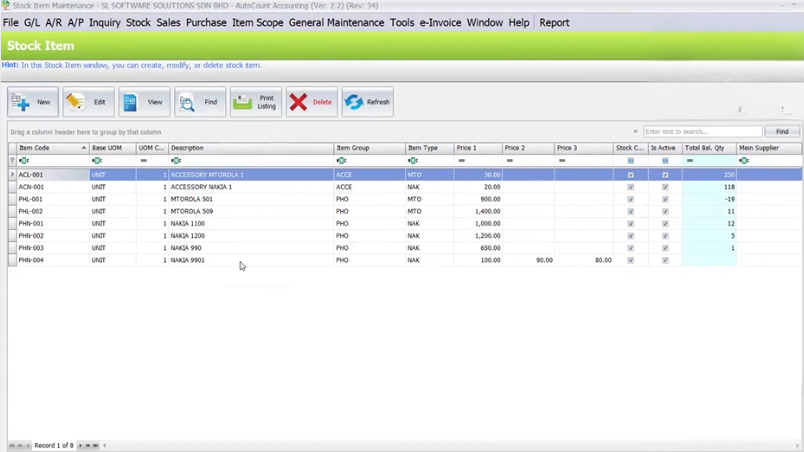Screen dimensions: 804x452
Task: Click the Stock Control filter checkbox cell
Action: pos(631,160)
